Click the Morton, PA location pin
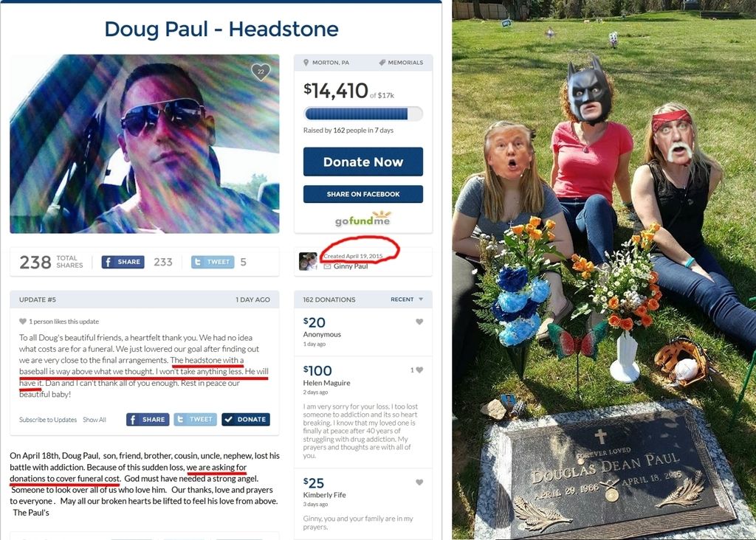Screen dimensions: 756x540 tap(306, 63)
